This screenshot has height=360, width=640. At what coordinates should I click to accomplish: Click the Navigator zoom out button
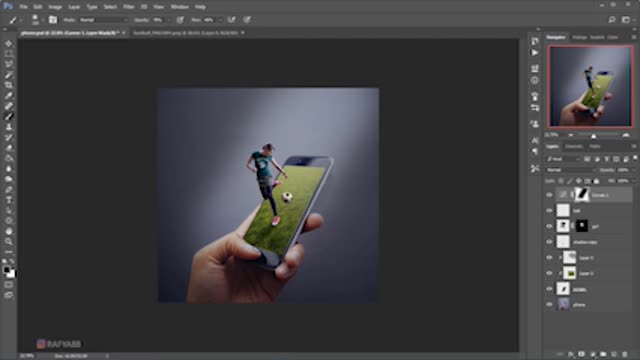571,135
